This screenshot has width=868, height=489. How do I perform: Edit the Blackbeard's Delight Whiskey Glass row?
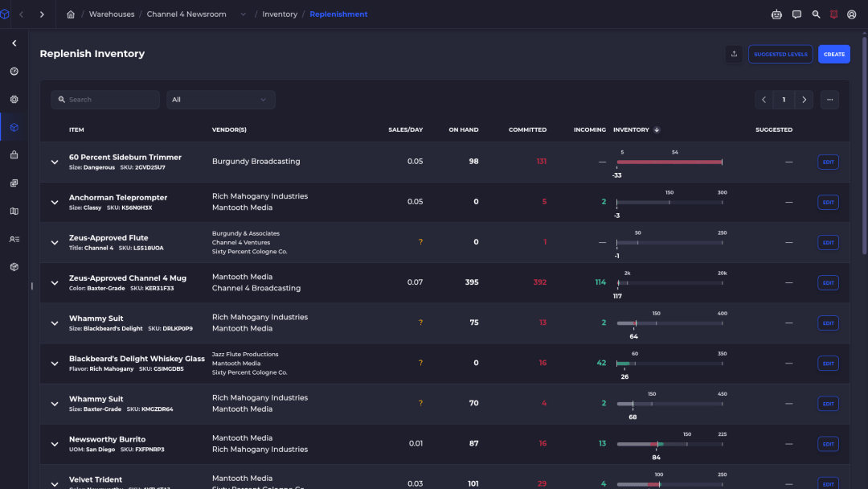click(x=828, y=364)
